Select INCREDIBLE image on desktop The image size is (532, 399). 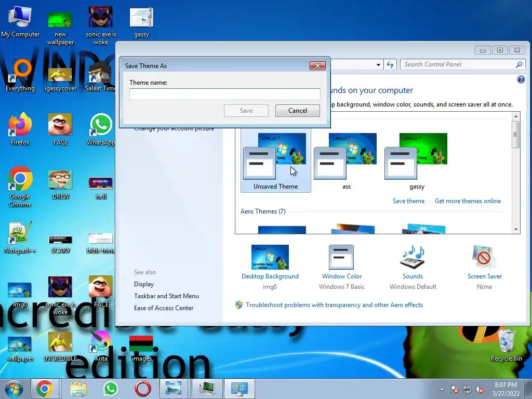tap(60, 347)
